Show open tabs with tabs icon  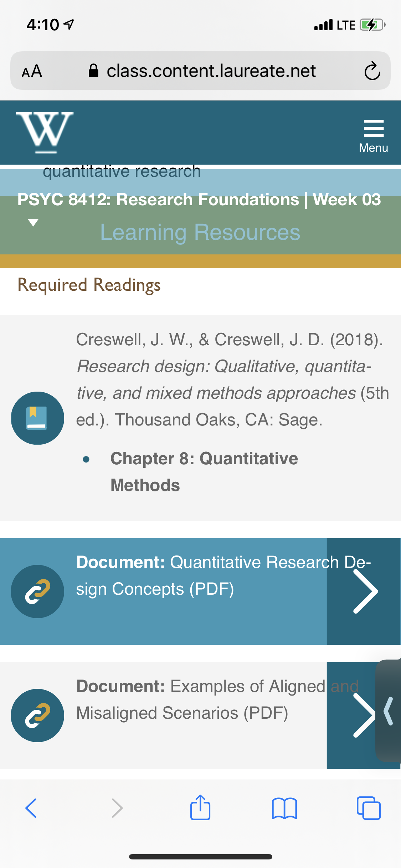coord(369,808)
